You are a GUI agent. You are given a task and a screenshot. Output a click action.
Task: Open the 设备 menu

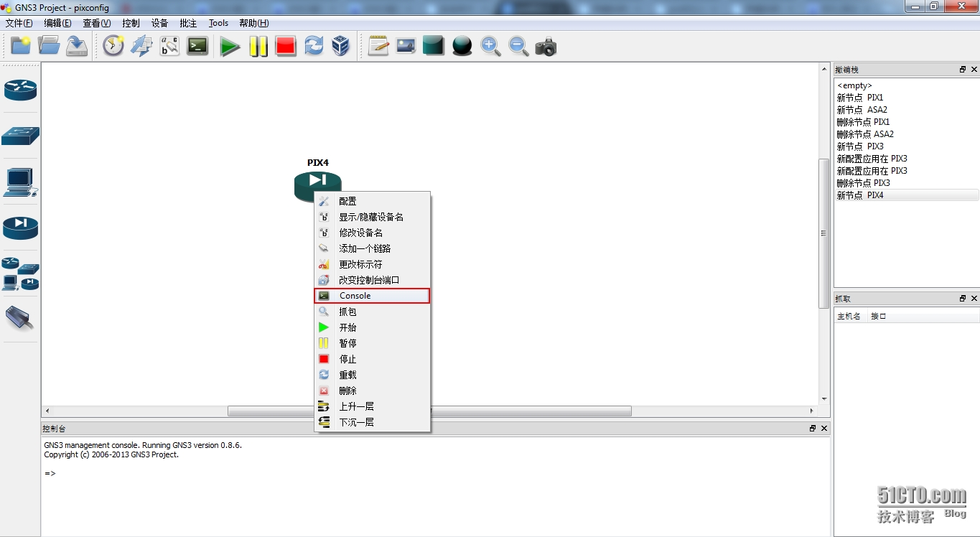coord(160,23)
